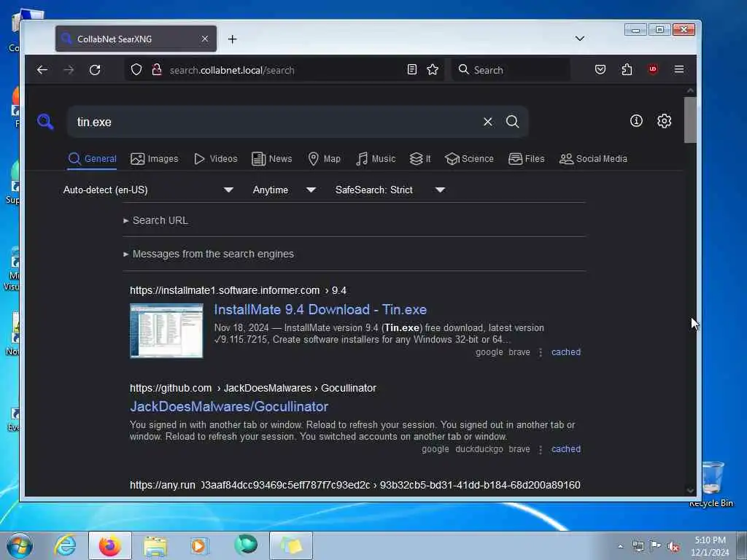
Task: Bookmark this page with the star
Action: pyautogui.click(x=433, y=69)
